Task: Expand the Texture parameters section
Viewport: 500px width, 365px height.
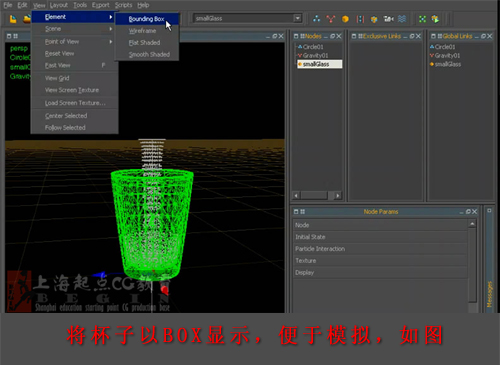Action: (380, 261)
